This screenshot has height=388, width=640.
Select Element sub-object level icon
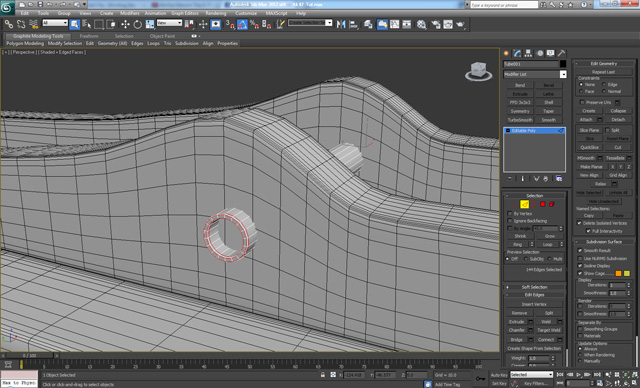552,204
